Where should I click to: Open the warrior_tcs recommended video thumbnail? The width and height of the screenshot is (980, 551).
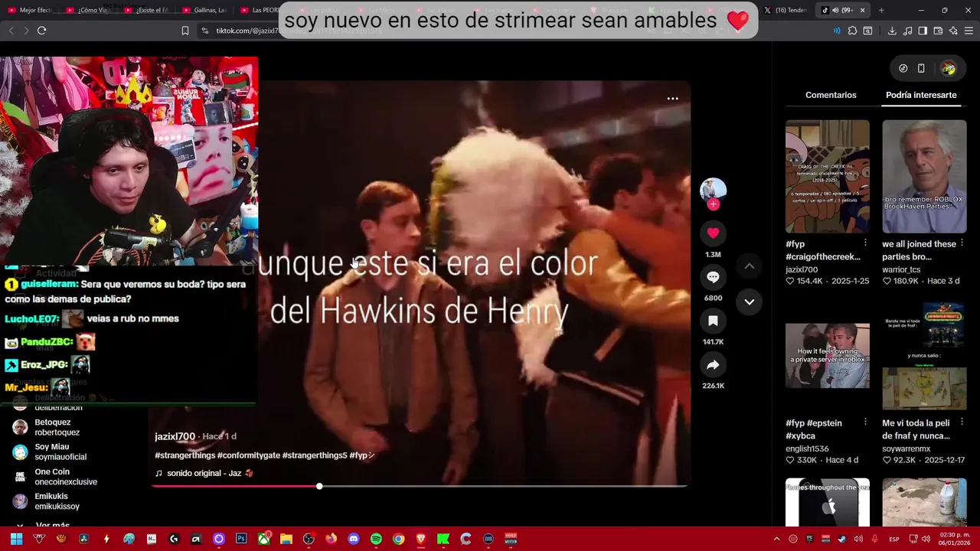[924, 177]
